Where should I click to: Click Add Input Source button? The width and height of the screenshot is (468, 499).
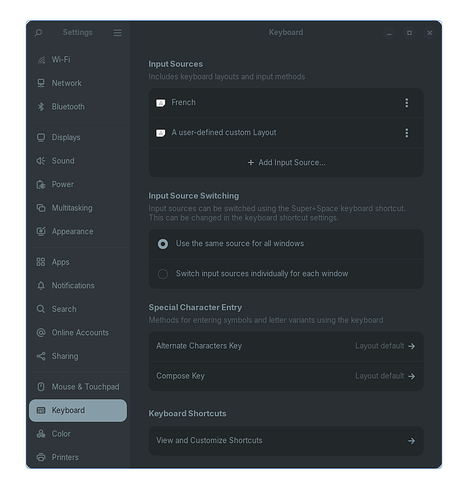[x=286, y=163]
